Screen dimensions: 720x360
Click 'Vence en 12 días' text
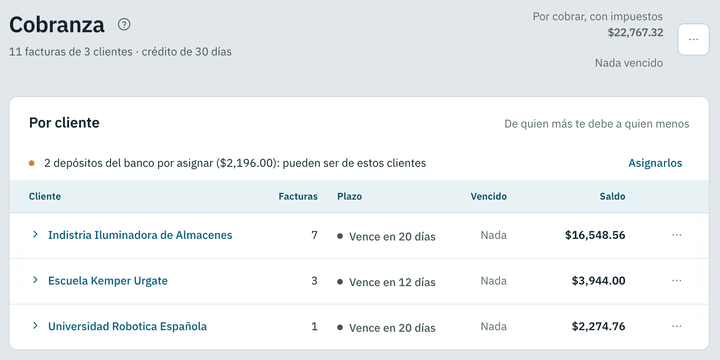coord(392,282)
